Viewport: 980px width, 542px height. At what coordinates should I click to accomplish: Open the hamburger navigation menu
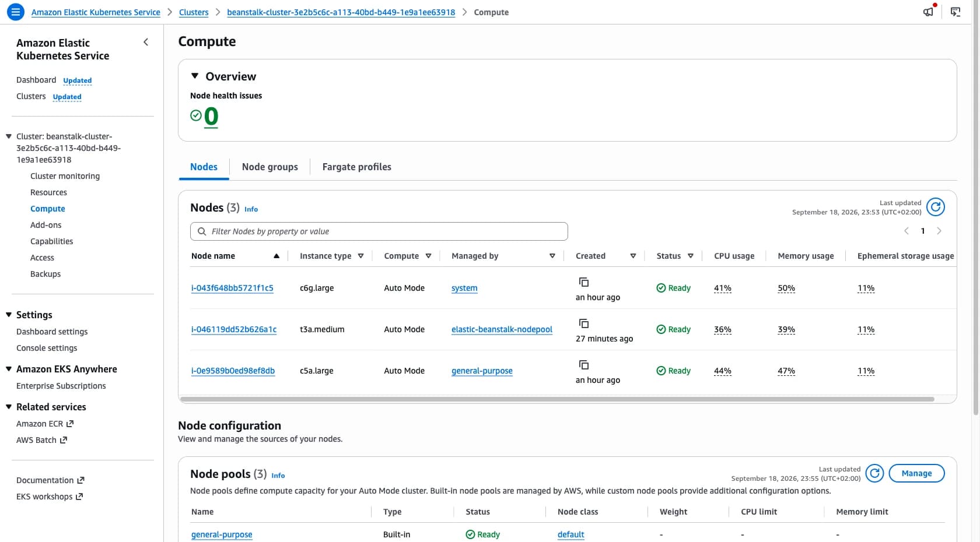(15, 11)
